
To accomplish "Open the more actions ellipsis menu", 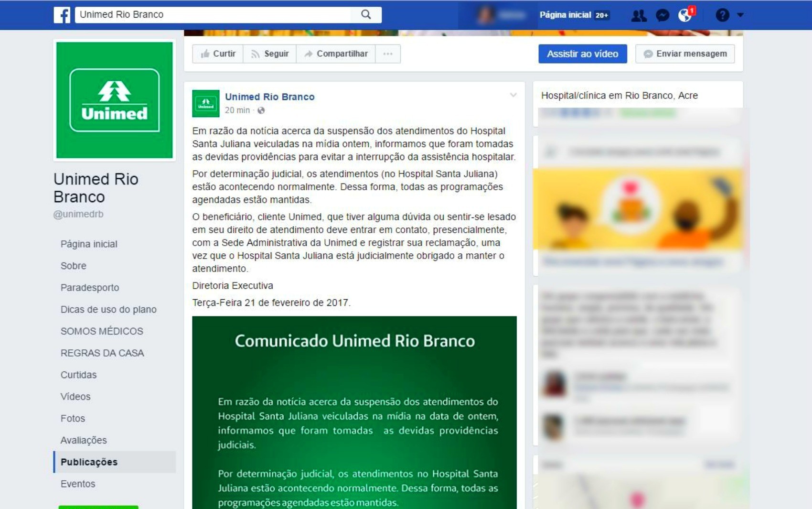I will 388,54.
